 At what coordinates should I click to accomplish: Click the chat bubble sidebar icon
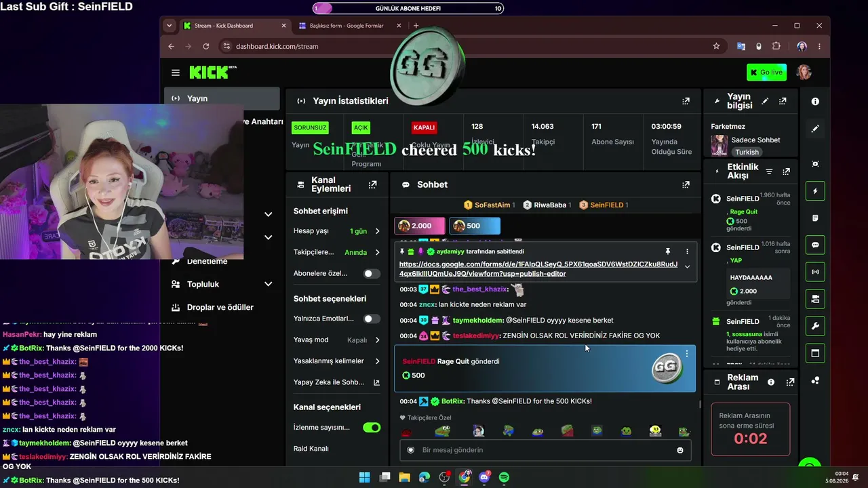tap(815, 245)
